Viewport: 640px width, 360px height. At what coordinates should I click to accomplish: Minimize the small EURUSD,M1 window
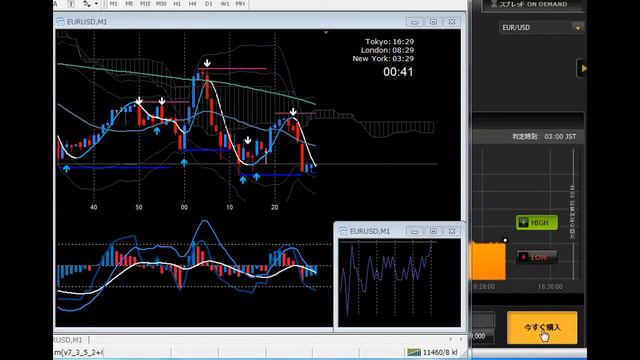point(415,231)
